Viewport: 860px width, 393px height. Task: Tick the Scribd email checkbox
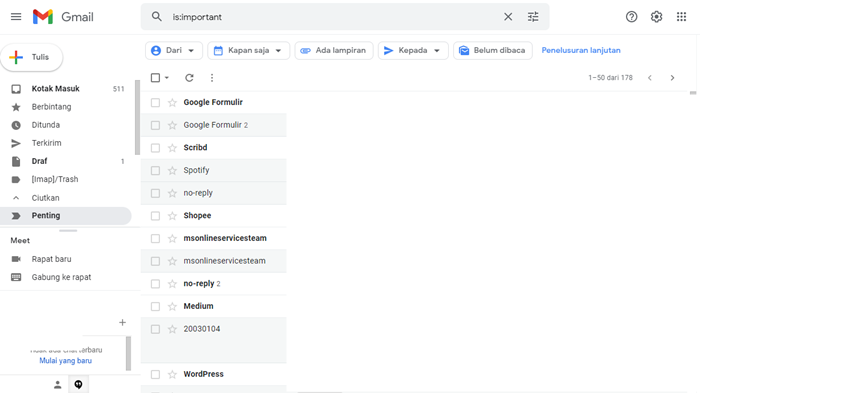(x=155, y=148)
